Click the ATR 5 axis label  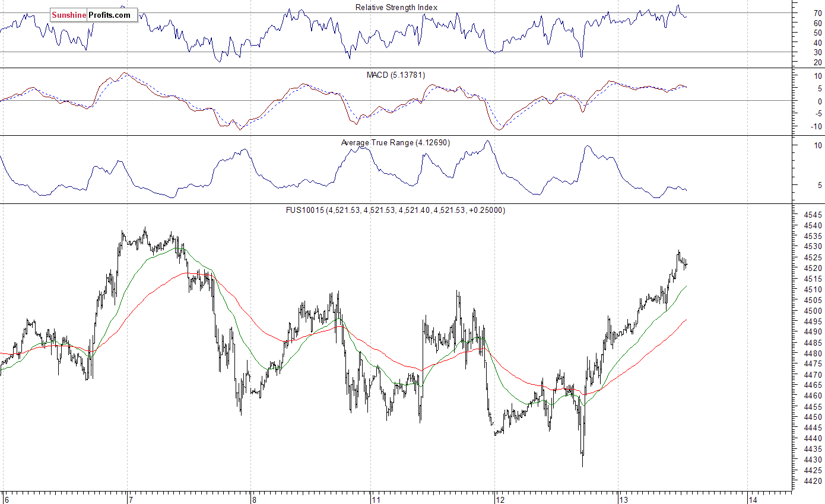[x=820, y=185]
